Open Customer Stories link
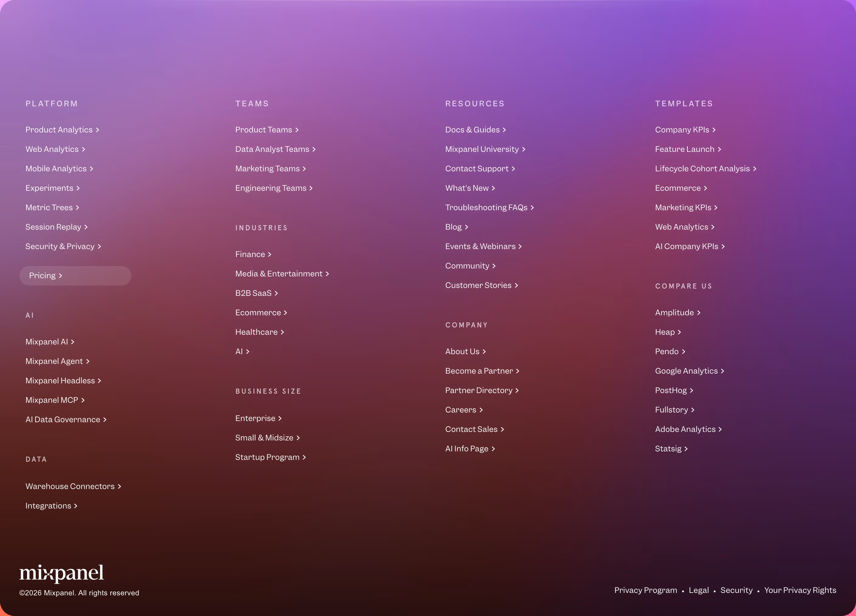856x616 pixels. pos(481,285)
